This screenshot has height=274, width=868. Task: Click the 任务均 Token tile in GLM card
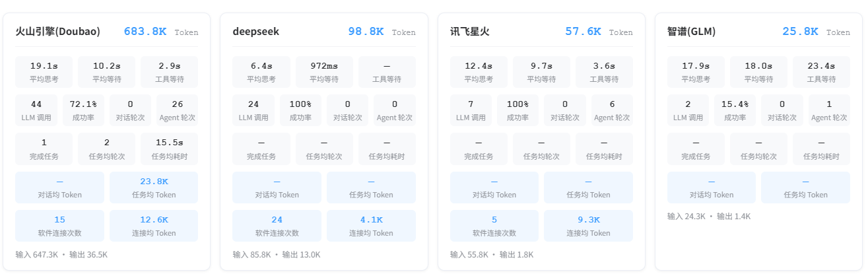[805, 188]
